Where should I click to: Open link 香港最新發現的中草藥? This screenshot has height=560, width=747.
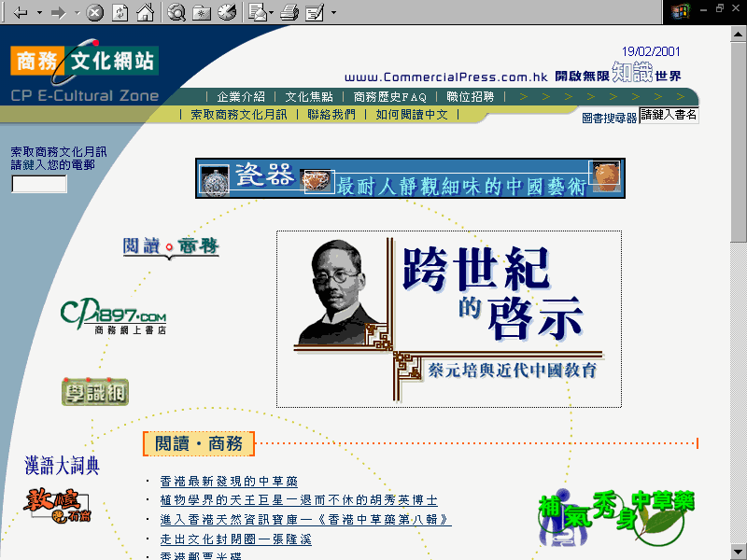[x=229, y=482]
